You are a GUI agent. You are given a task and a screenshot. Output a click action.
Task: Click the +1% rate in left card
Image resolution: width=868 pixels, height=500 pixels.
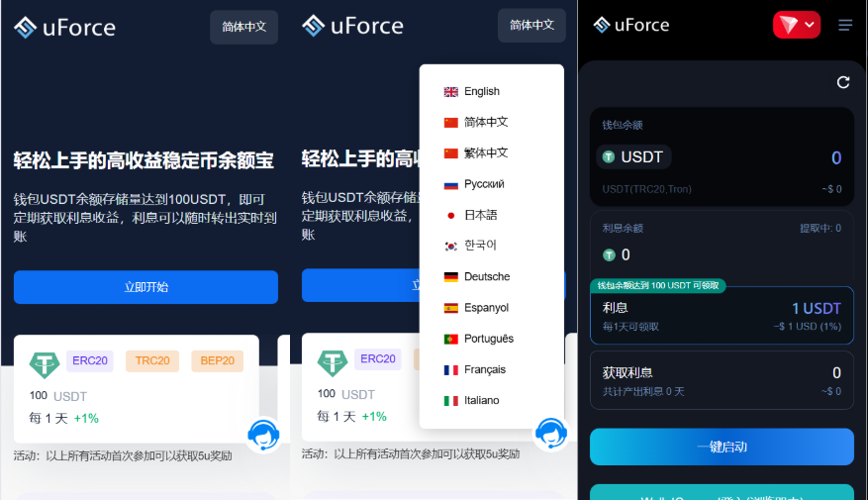coord(86,419)
